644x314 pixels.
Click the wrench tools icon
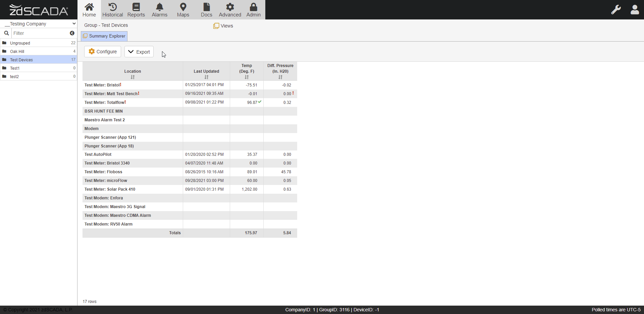(616, 10)
